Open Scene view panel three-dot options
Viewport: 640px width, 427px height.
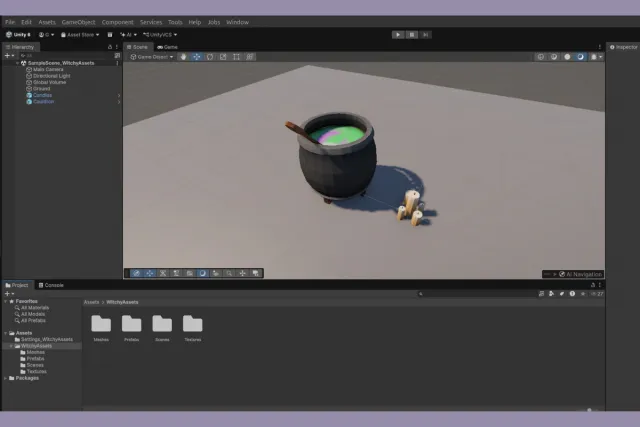point(600,47)
